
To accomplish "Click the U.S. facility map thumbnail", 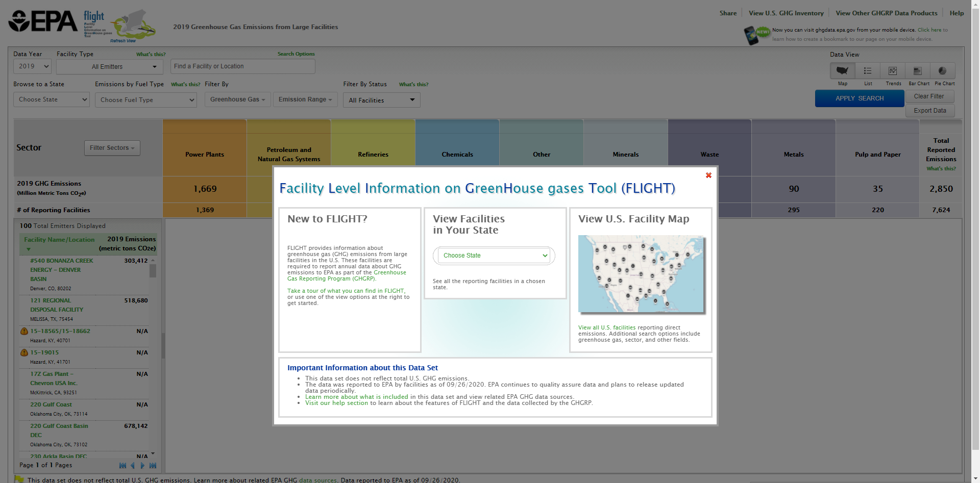I will (641, 274).
